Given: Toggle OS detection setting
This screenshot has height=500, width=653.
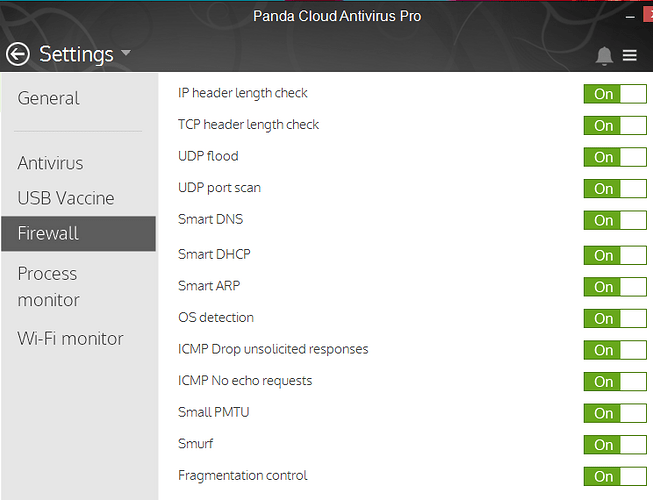Looking at the screenshot, I should point(615,318).
